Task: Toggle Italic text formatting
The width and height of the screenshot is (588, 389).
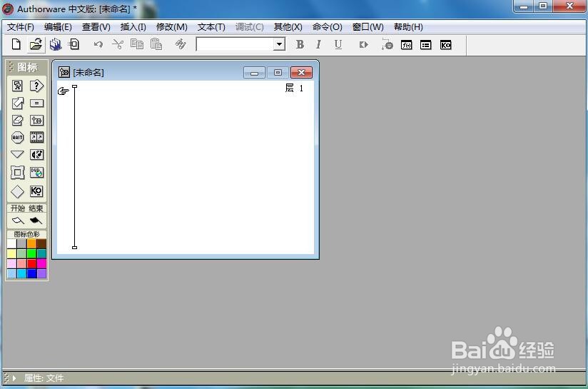Action: [318, 45]
